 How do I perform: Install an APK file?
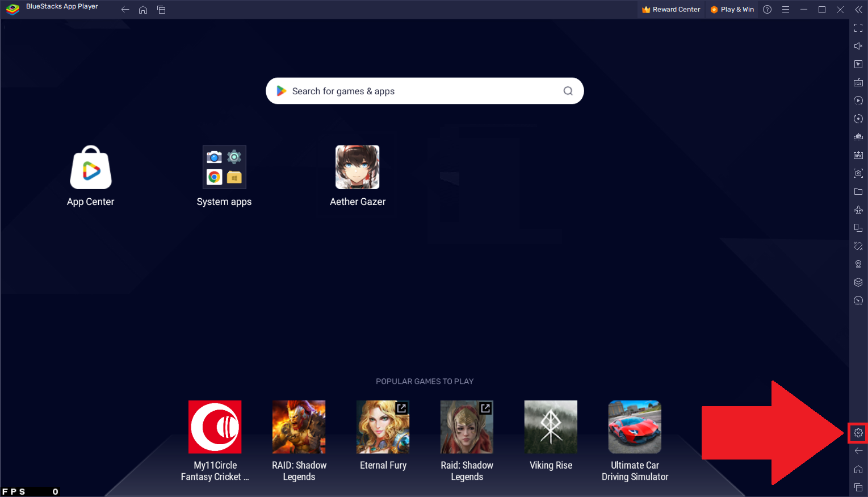(x=858, y=154)
